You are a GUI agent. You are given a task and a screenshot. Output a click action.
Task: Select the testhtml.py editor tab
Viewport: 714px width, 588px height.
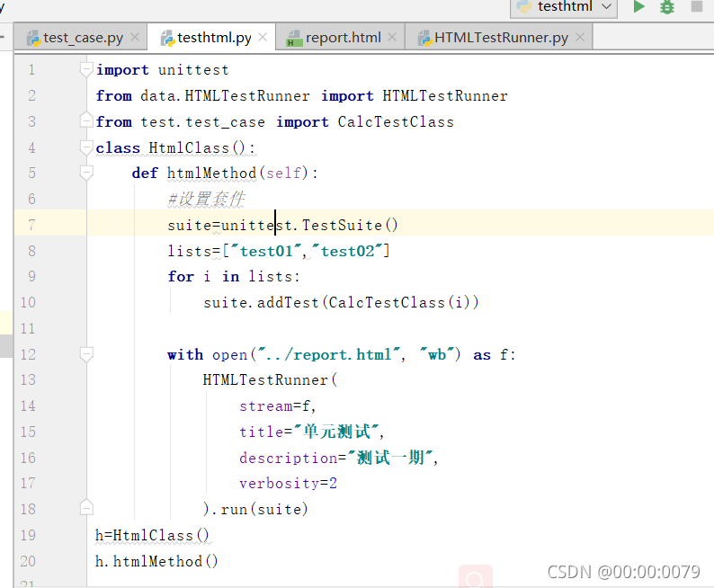point(214,38)
